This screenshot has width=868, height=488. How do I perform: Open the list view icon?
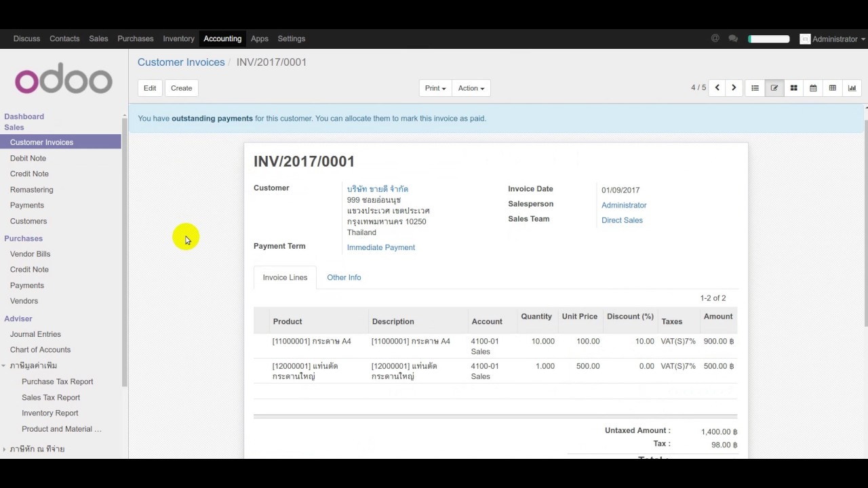point(755,88)
